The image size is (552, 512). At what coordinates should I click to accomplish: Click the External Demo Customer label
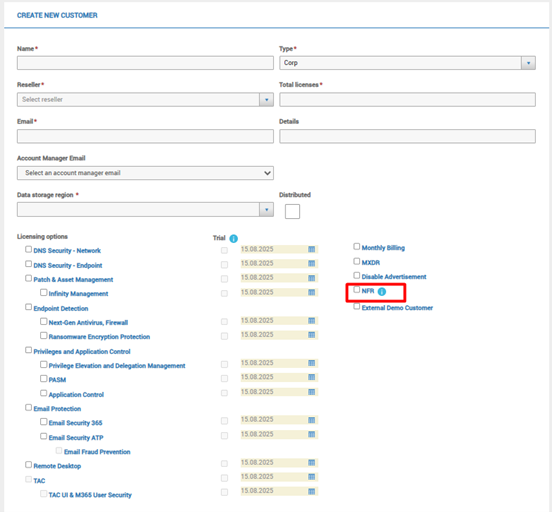(x=397, y=308)
